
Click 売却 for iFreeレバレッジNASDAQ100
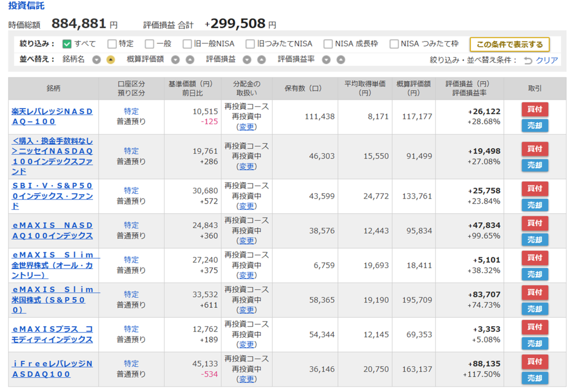click(535, 378)
